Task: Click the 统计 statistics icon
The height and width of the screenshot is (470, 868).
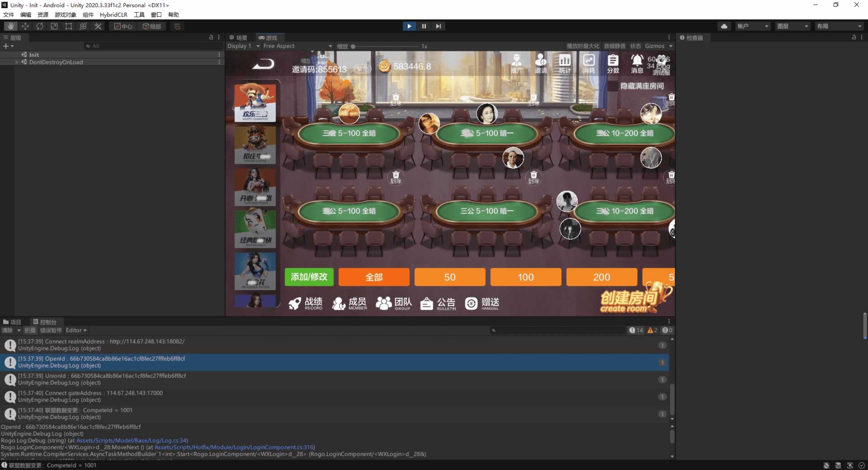Action: coord(565,63)
